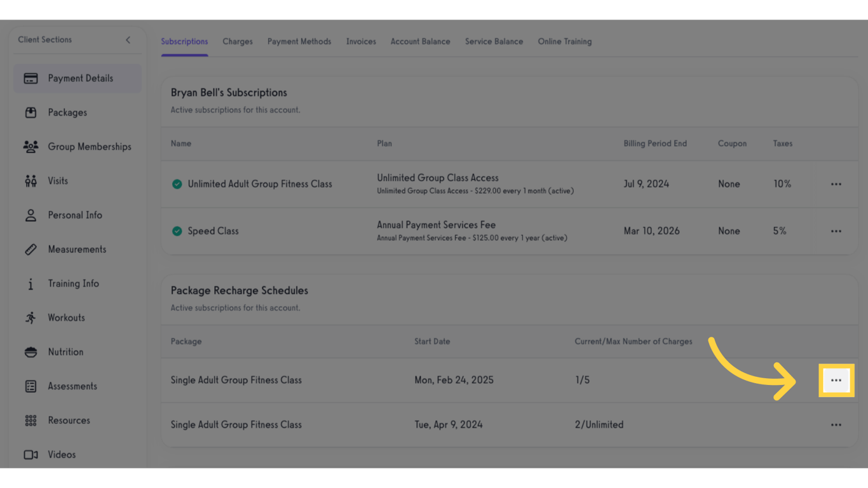This screenshot has height=488, width=868.
Task: Select the Measurements icon
Action: (30, 249)
